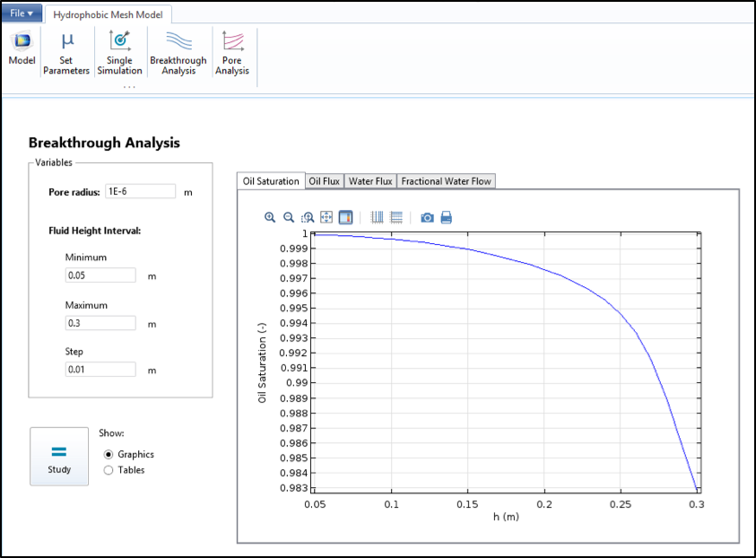Open the Fractional Water Flow tab

pos(446,181)
